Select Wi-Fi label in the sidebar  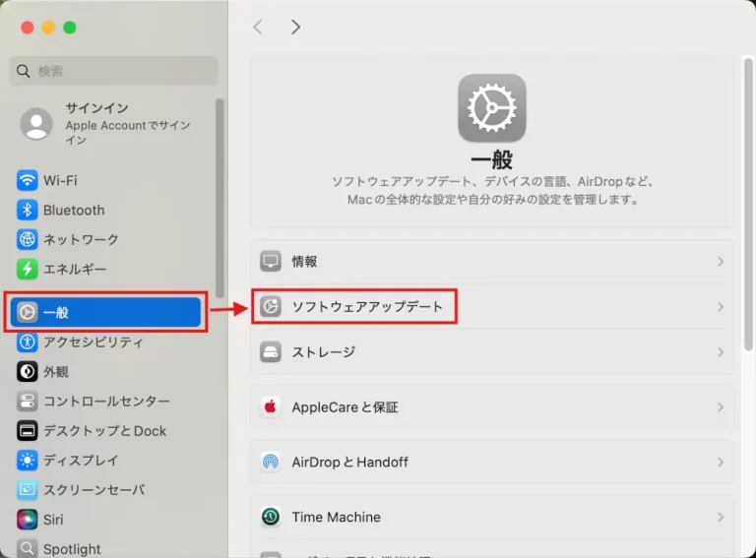[60, 181]
